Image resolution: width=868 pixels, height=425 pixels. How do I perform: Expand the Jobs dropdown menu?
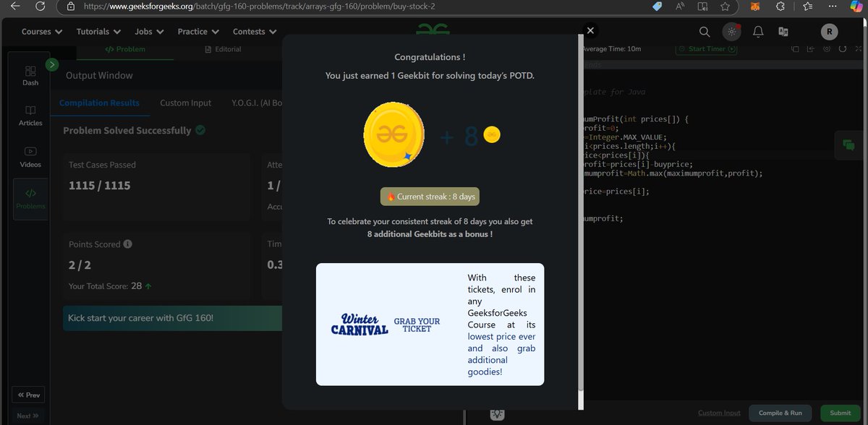point(148,32)
